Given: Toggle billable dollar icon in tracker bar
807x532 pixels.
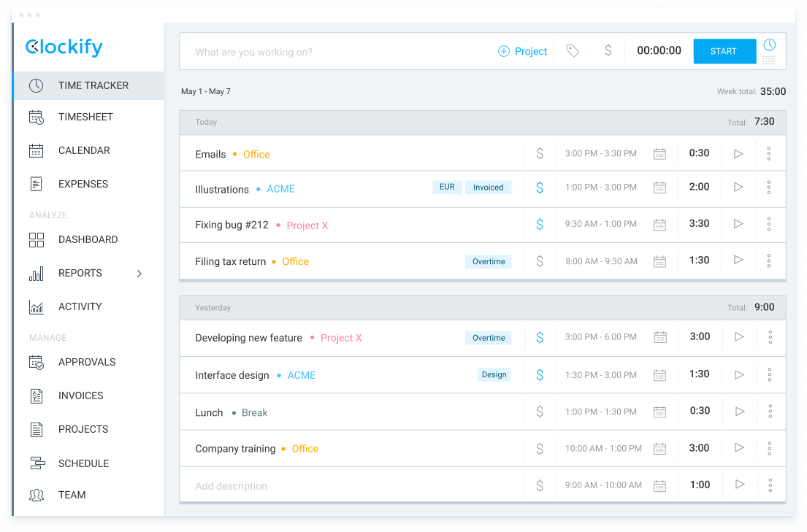Looking at the screenshot, I should click(x=608, y=50).
